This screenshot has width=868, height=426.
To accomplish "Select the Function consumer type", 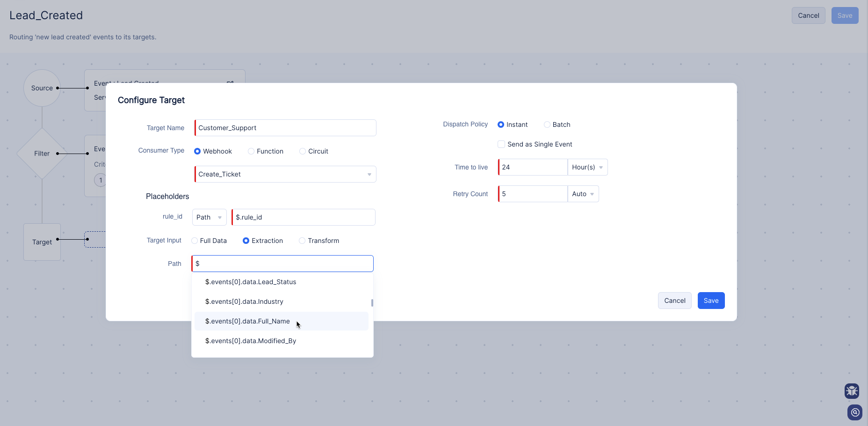I will pos(251,151).
